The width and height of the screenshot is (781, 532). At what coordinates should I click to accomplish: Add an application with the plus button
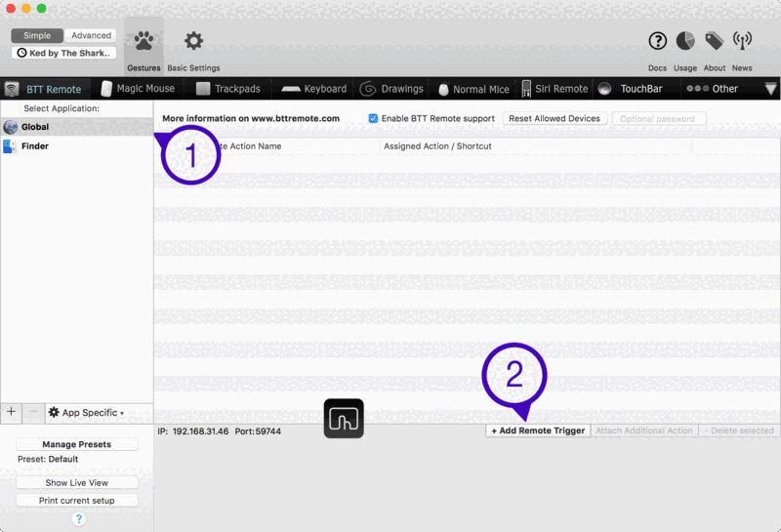[x=11, y=412]
